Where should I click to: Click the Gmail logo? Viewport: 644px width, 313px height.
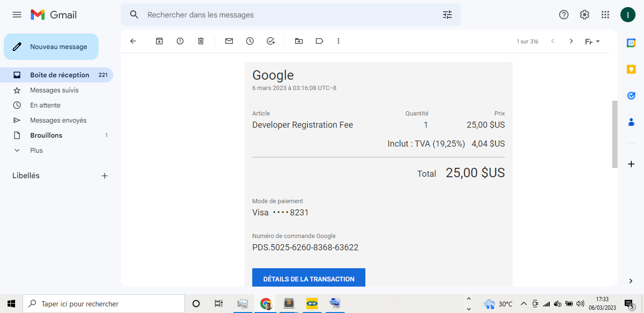click(x=54, y=15)
